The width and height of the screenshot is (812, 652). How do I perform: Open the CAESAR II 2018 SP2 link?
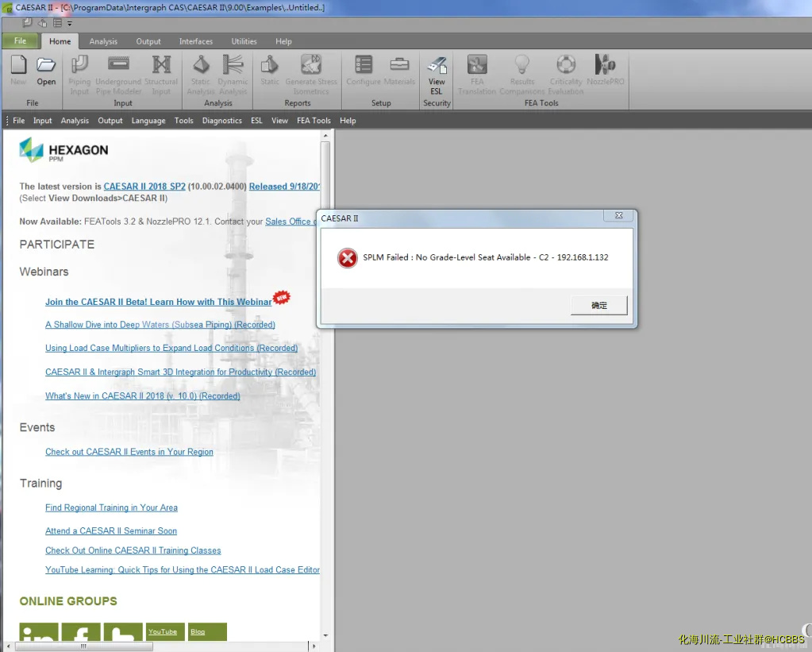coord(144,187)
